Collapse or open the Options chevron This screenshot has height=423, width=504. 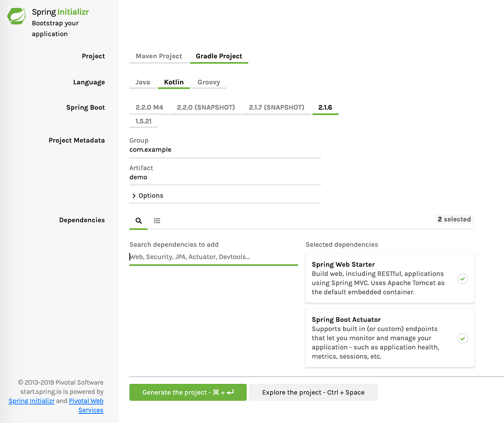133,195
